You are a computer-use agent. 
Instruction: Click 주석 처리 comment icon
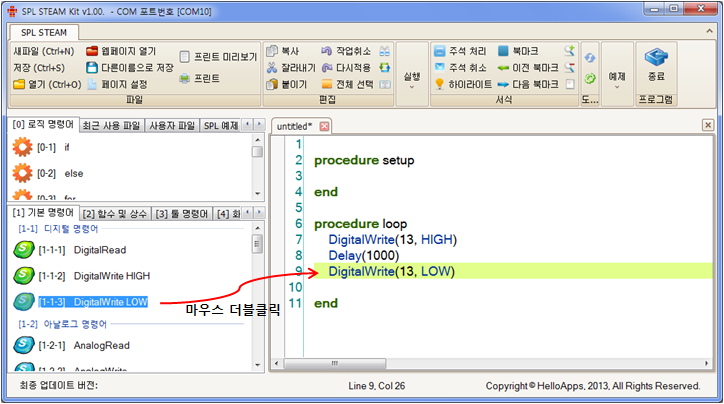[x=440, y=51]
